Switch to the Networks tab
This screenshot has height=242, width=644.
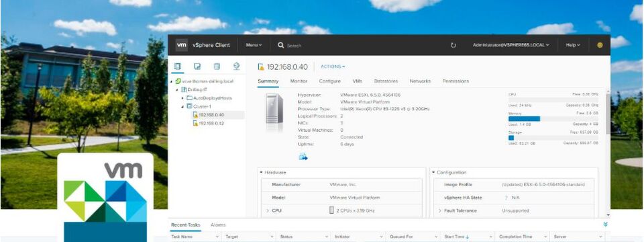tap(420, 81)
